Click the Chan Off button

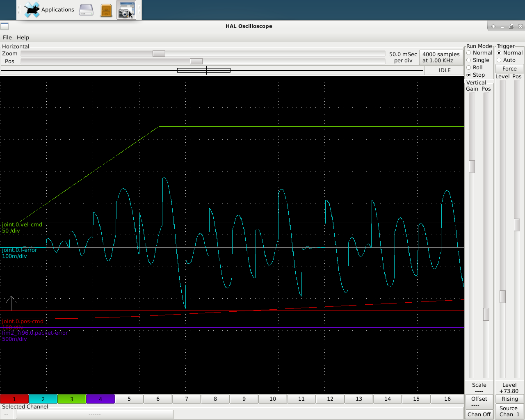click(479, 414)
